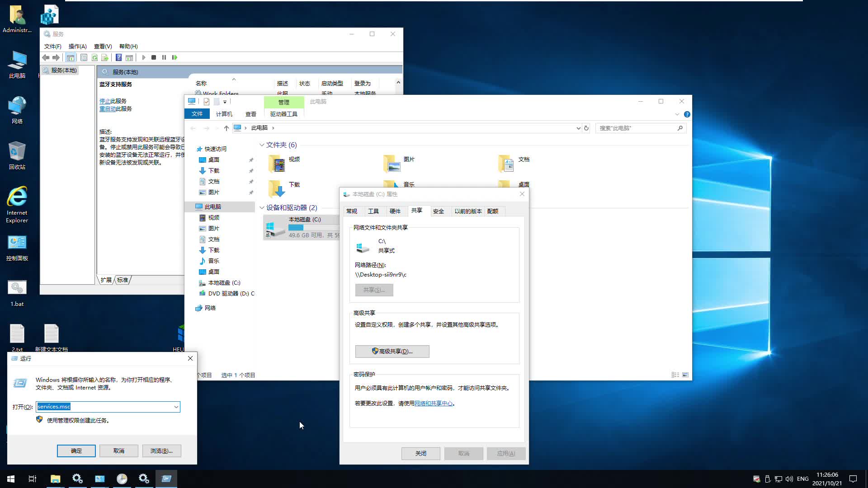Switch to details view in status bar
This screenshot has height=488, width=868.
tap(675, 375)
